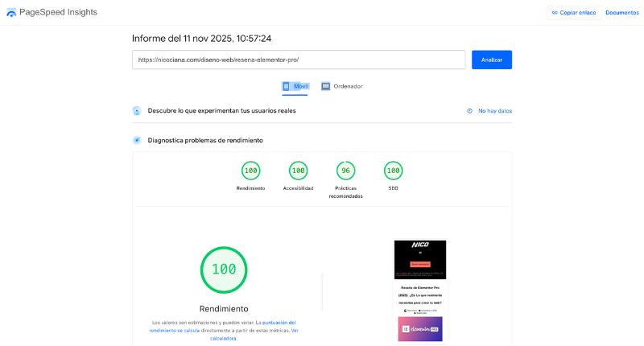
Task: Click the Analizar button
Action: click(x=492, y=60)
